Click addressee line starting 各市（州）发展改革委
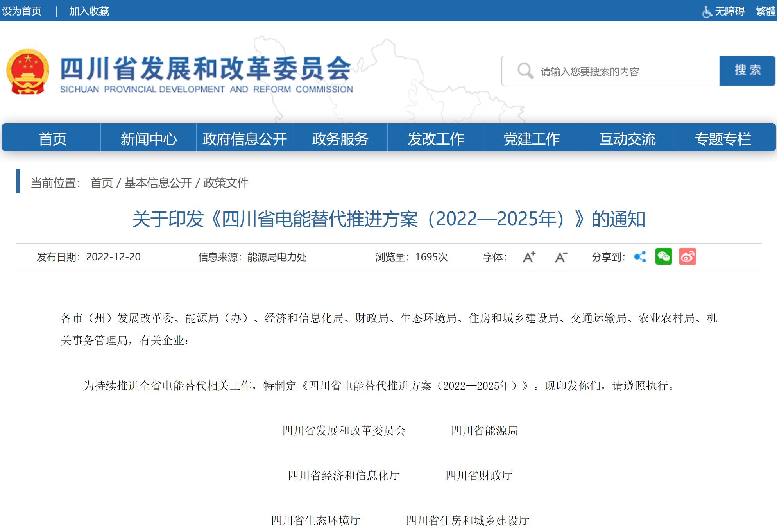 pyautogui.click(x=389, y=329)
